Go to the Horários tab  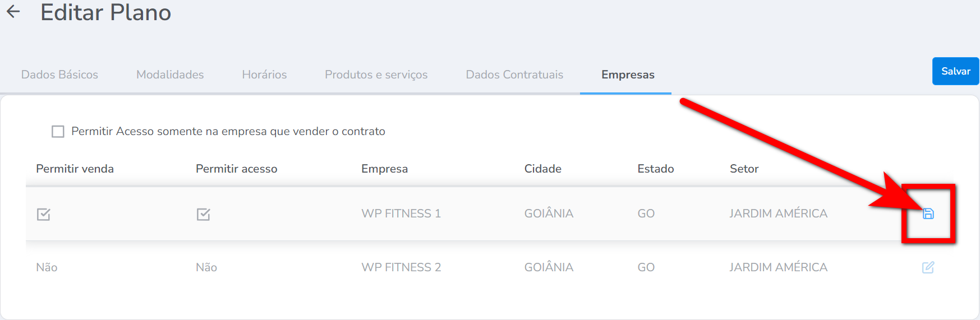[264, 75]
